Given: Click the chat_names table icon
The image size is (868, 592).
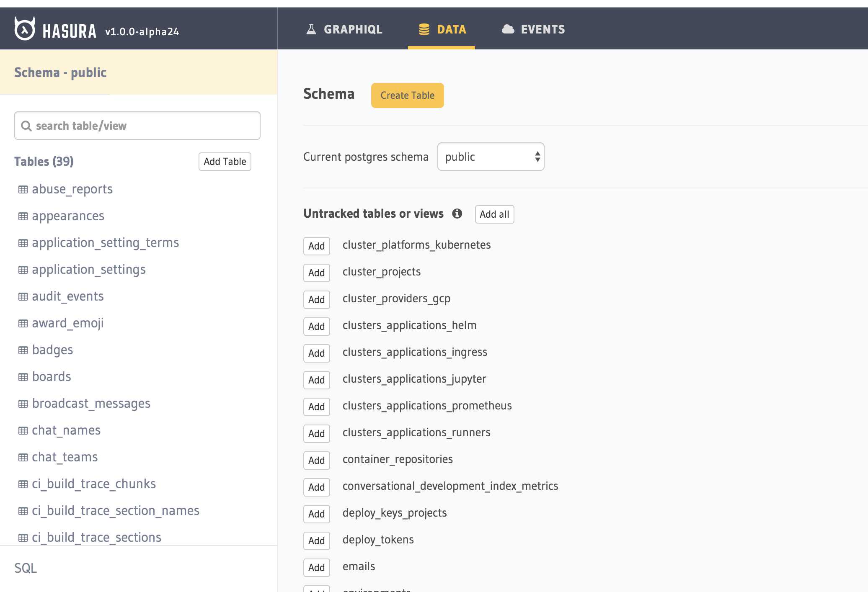Looking at the screenshot, I should pos(23,431).
